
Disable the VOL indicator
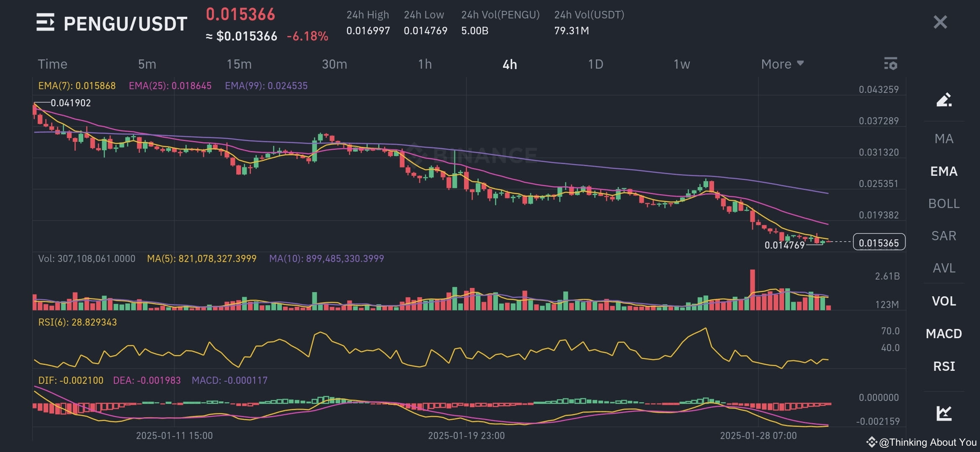(944, 301)
